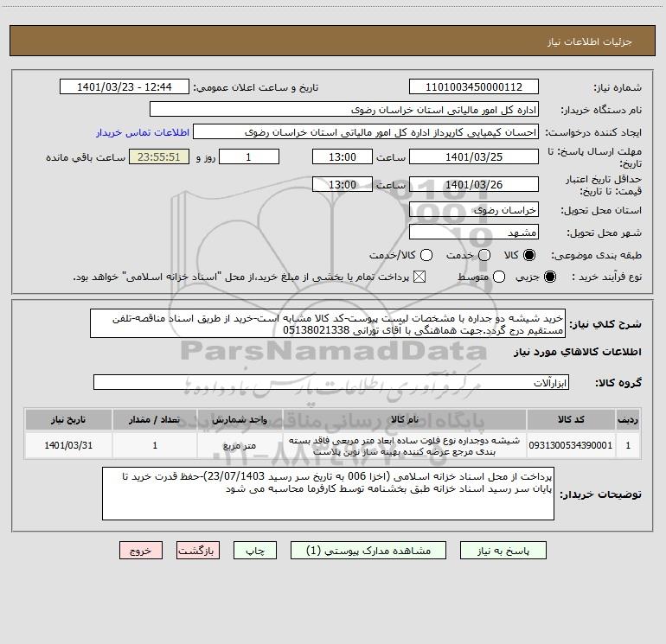The image size is (666, 644).
Task: Click the تاریخ نیاز column header
Action: tap(68, 420)
